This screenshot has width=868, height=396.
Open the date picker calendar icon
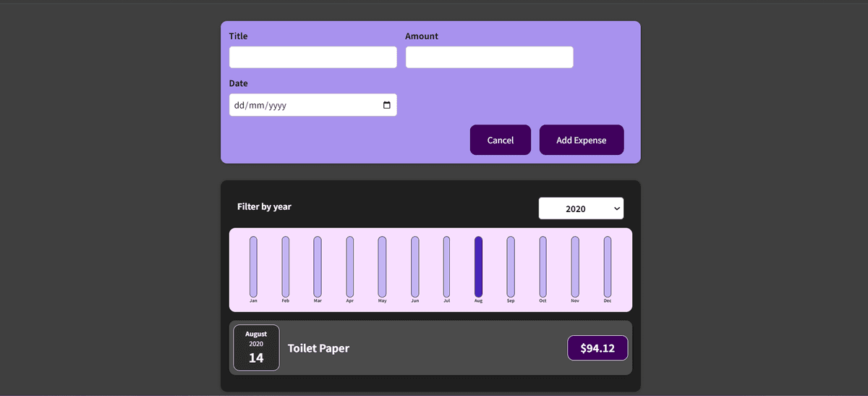click(x=387, y=105)
